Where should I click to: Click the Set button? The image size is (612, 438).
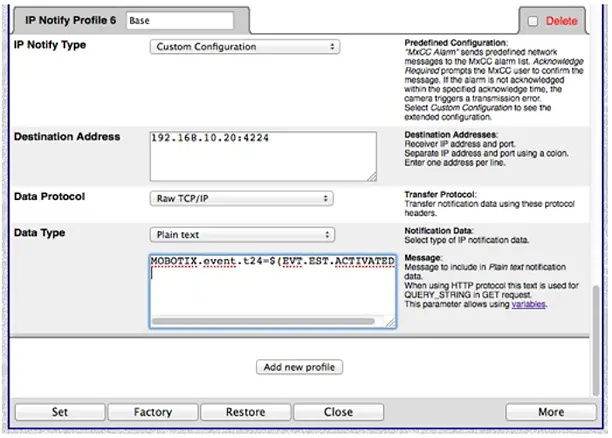click(59, 412)
